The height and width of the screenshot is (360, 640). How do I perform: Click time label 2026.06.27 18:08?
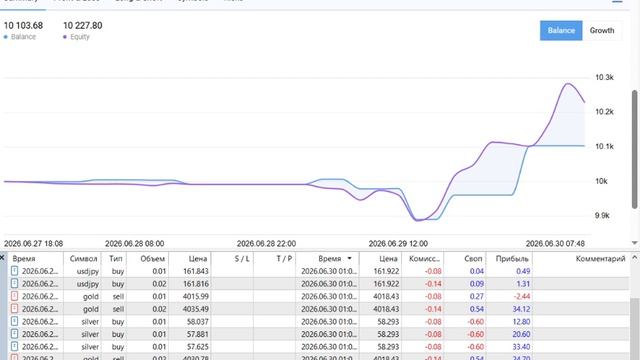click(x=33, y=244)
